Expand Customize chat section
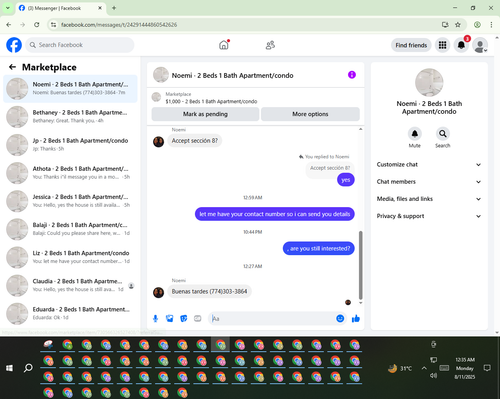The image size is (500, 399). click(x=429, y=164)
